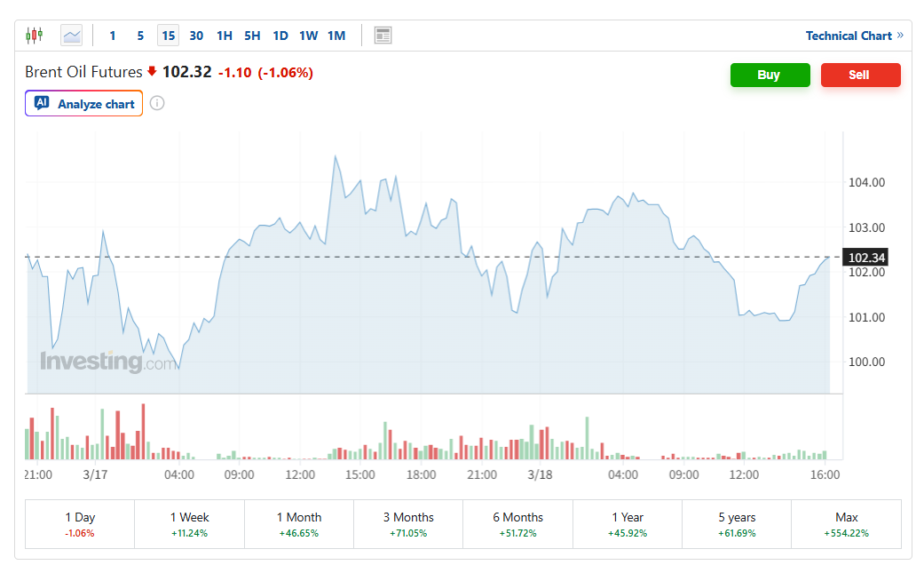The image size is (924, 565).
Task: Open the news overlay icon in toolbar
Action: click(x=383, y=36)
